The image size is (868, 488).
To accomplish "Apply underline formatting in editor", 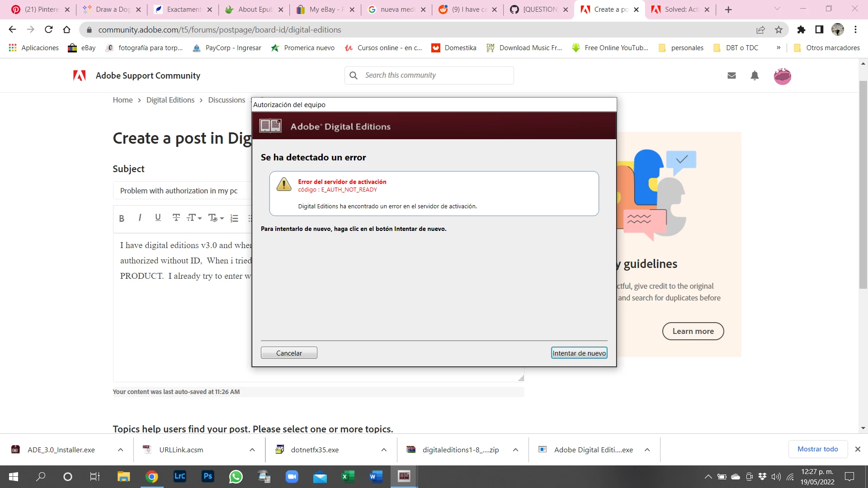I will coord(158,218).
